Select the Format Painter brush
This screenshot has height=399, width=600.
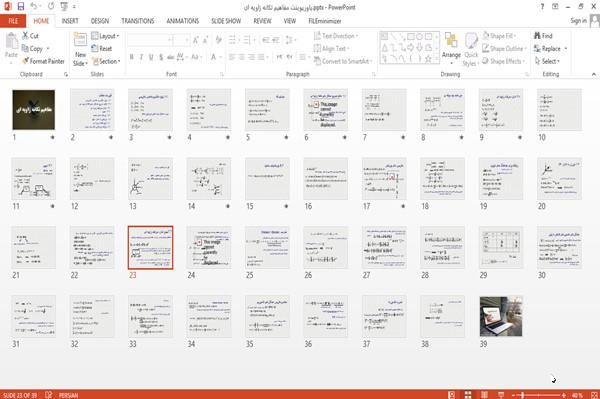click(25, 61)
